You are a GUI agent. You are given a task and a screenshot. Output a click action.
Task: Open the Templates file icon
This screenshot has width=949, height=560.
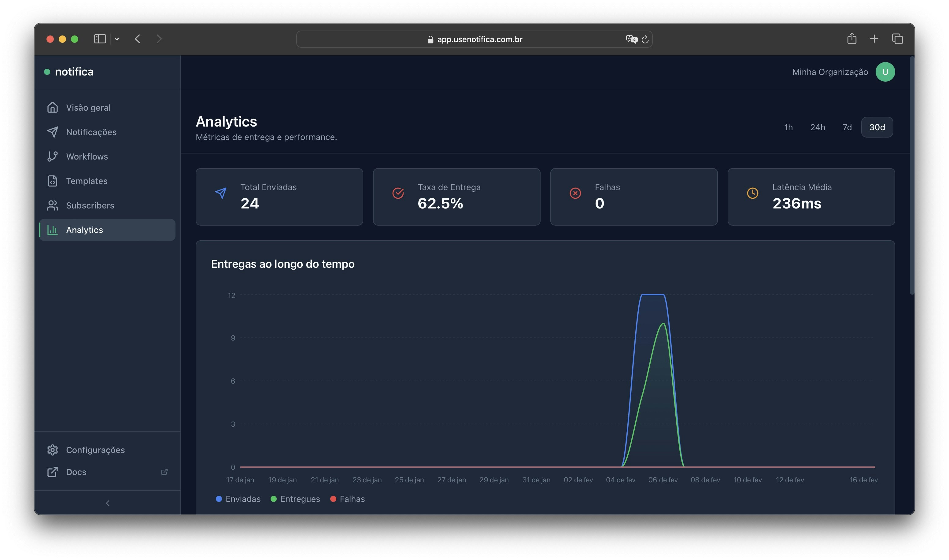pyautogui.click(x=53, y=181)
